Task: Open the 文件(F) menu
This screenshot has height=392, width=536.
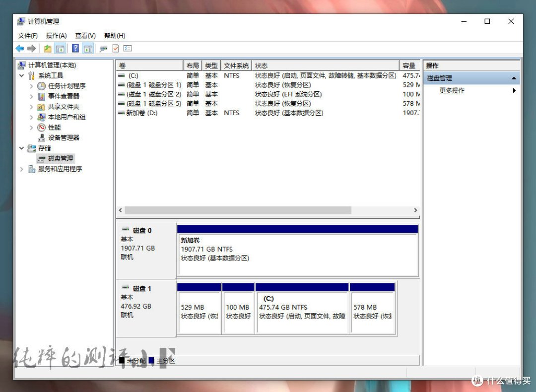Action: point(28,36)
